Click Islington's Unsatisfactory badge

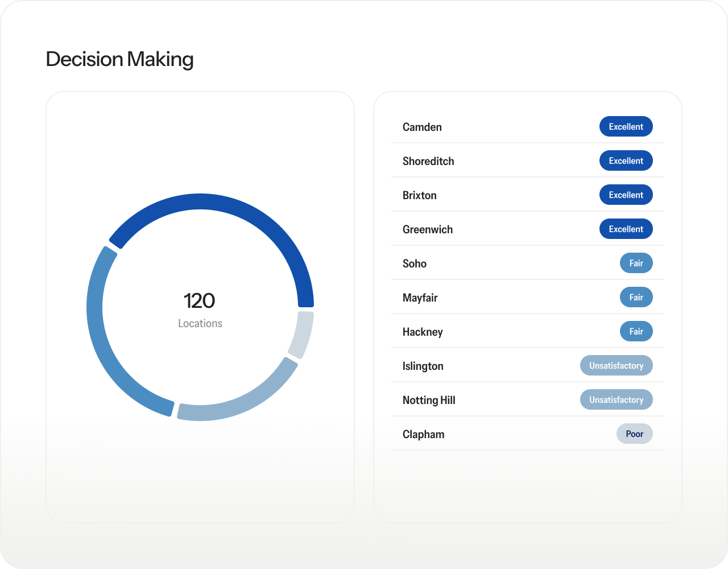pos(616,365)
